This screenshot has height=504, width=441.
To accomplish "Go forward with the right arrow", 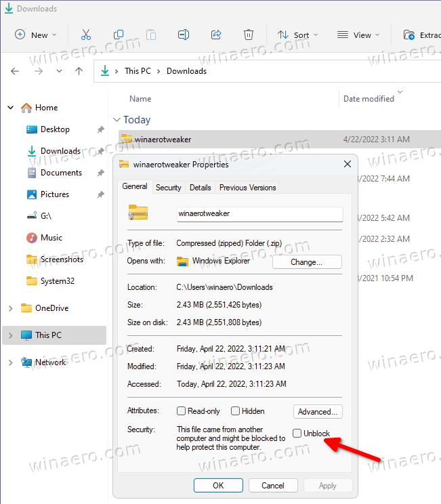I will (x=39, y=71).
